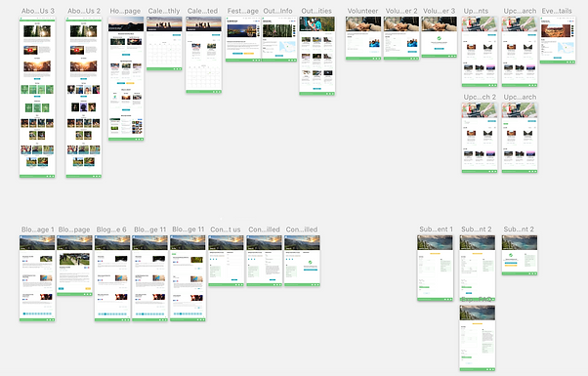Select the 'Cale...ted' artboard title
The height and width of the screenshot is (376, 588).
click(x=202, y=11)
